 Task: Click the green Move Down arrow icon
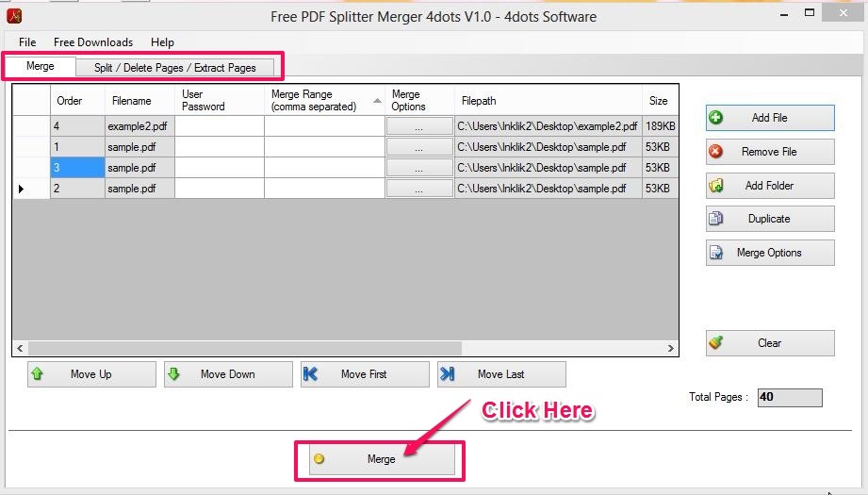[174, 374]
